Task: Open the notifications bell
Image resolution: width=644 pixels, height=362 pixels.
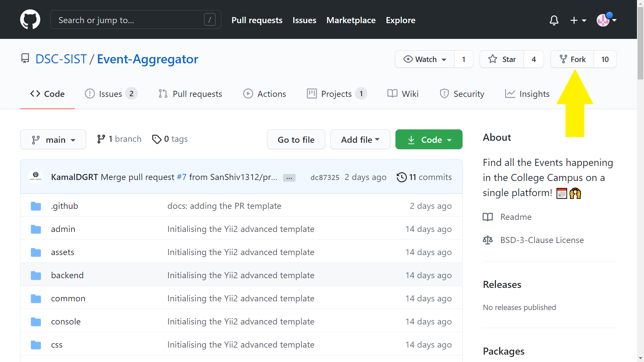Action: coord(554,20)
